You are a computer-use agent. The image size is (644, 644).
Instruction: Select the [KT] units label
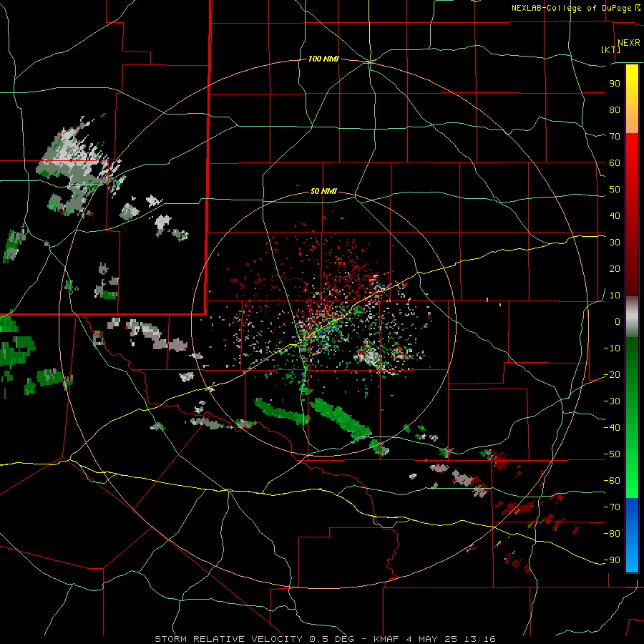610,49
